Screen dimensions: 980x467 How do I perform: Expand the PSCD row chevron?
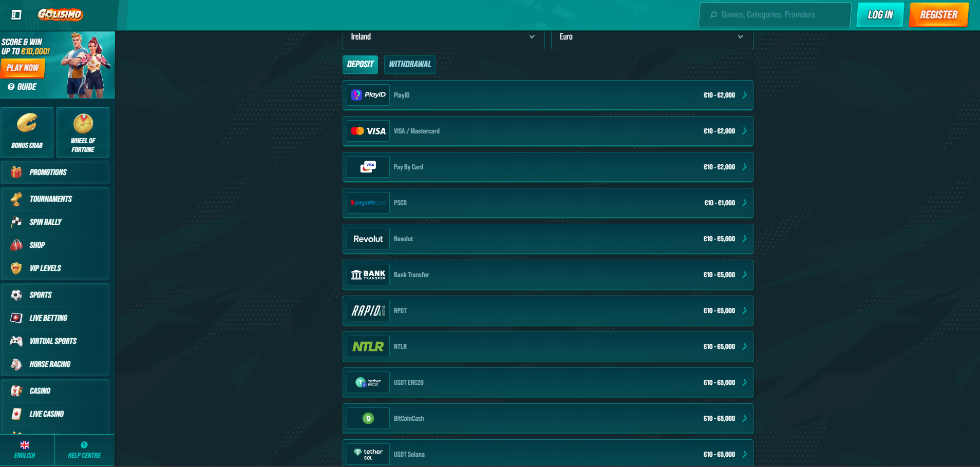click(x=744, y=203)
